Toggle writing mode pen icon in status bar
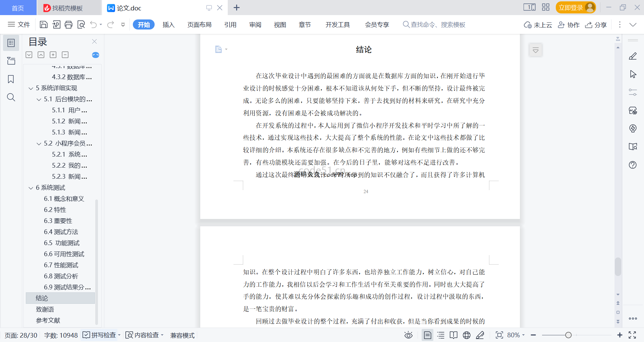This screenshot has width=644, height=342. pos(480,335)
